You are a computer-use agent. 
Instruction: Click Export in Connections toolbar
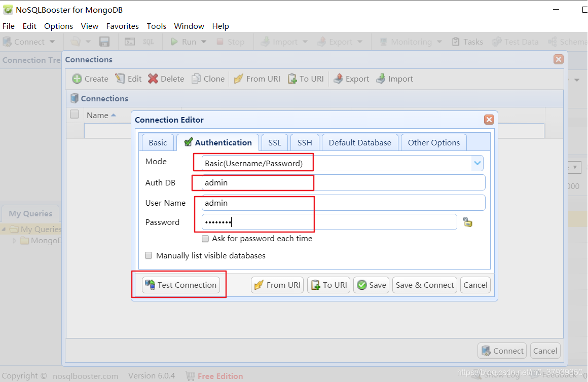351,79
